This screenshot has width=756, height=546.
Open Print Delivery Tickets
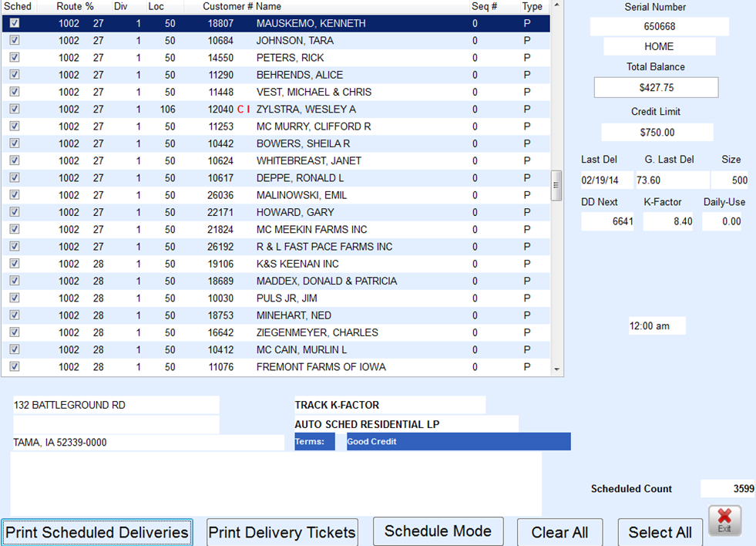coord(282,532)
